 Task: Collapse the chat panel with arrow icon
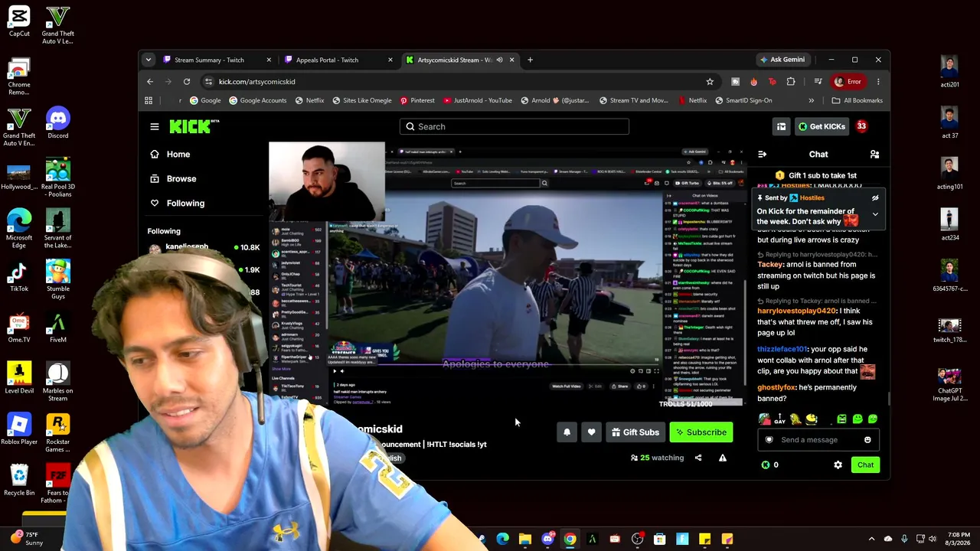coord(762,155)
